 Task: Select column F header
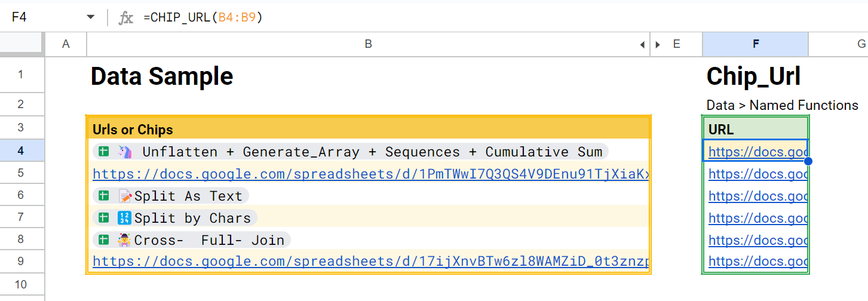pos(756,44)
